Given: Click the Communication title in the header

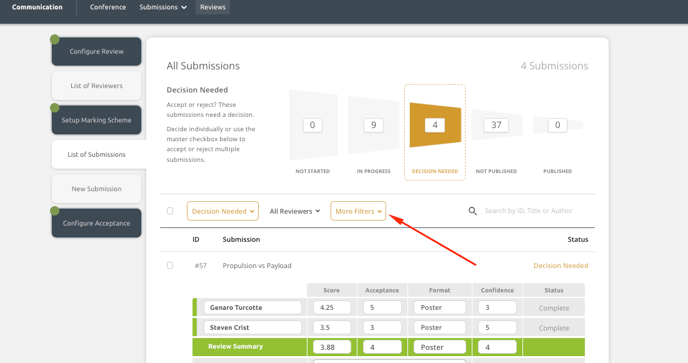Looking at the screenshot, I should tap(37, 7).
